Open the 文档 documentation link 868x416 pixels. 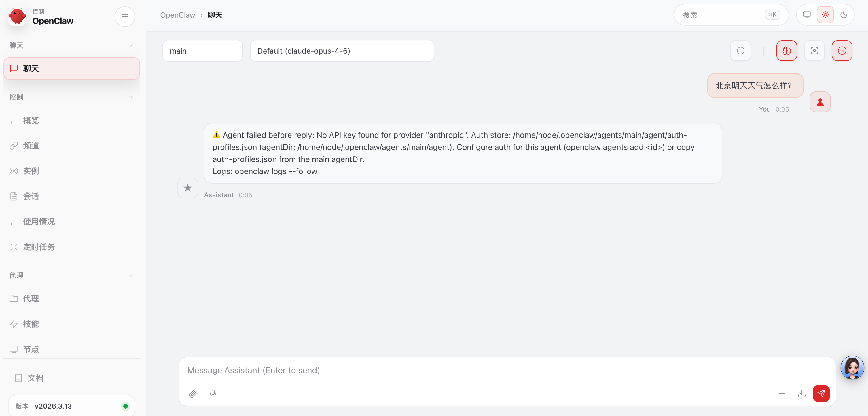point(35,378)
